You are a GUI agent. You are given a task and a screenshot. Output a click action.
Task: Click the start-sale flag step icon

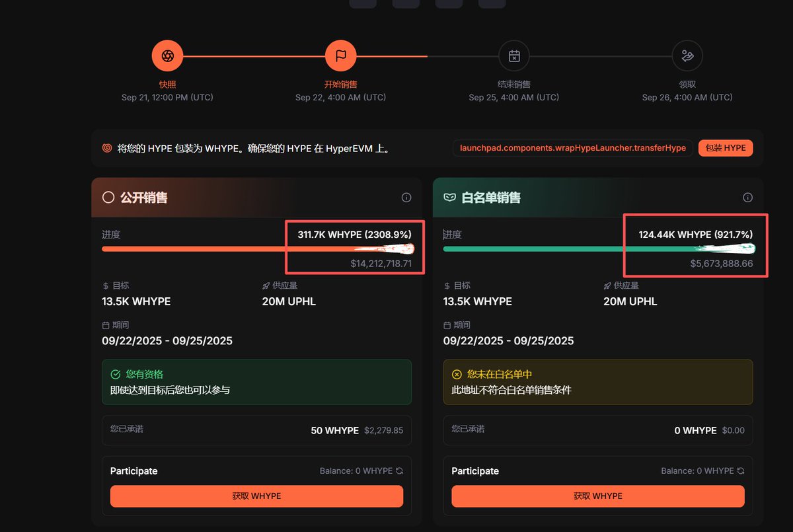coord(341,56)
